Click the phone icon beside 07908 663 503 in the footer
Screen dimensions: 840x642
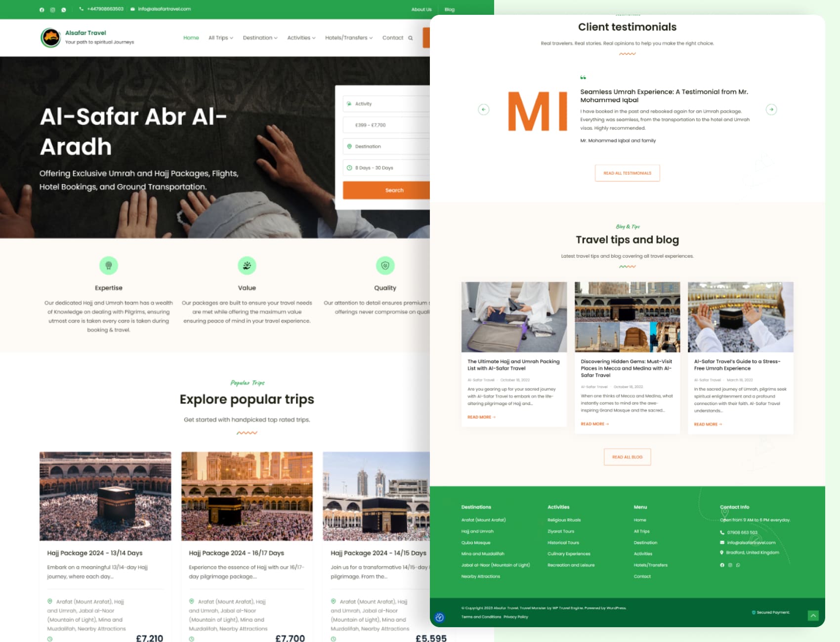(x=722, y=532)
